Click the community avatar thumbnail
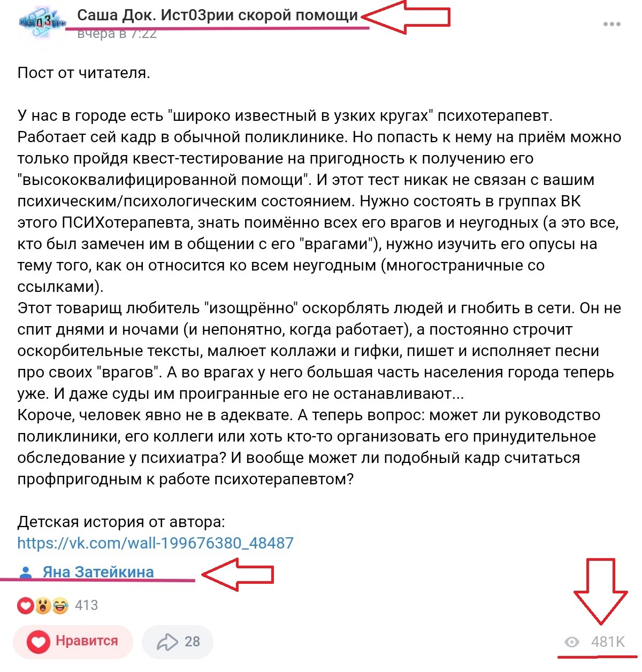 [x=42, y=22]
